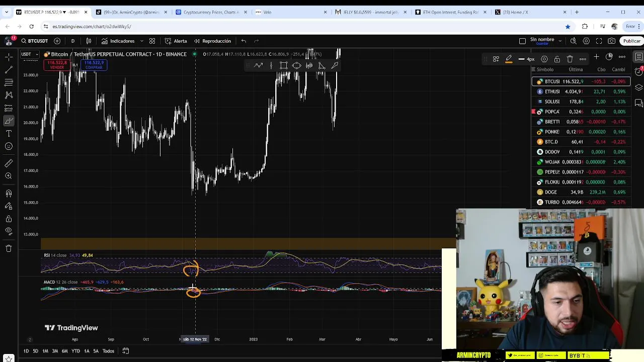The image size is (644, 362).
Task: Add symbol to watchlist with plus
Action: [x=596, y=57]
